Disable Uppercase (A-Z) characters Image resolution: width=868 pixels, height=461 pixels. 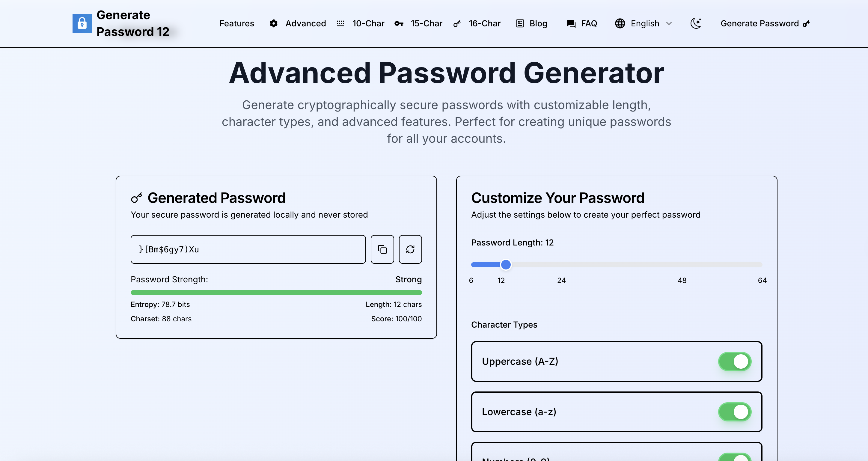[735, 361]
